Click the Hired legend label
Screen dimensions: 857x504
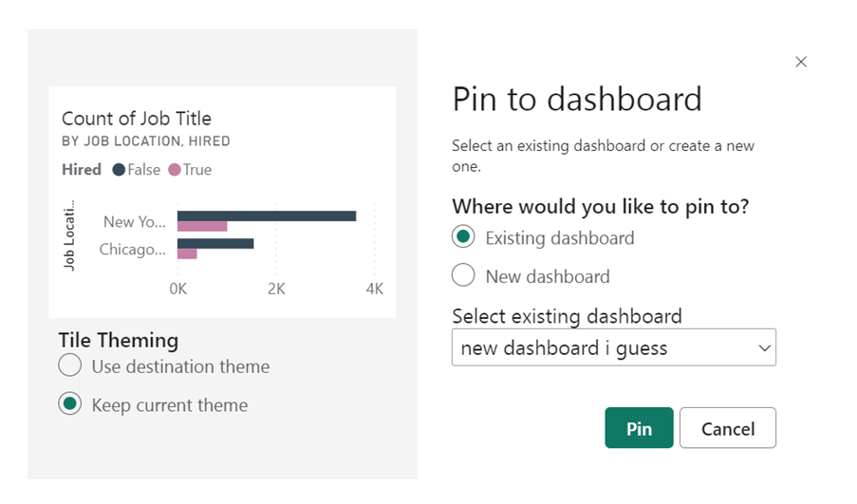click(x=82, y=170)
